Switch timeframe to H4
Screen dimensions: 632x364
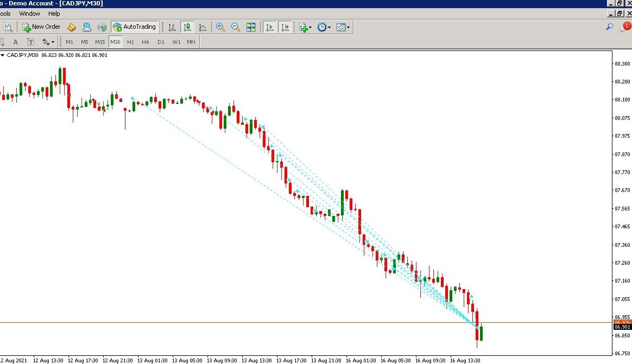[145, 42]
